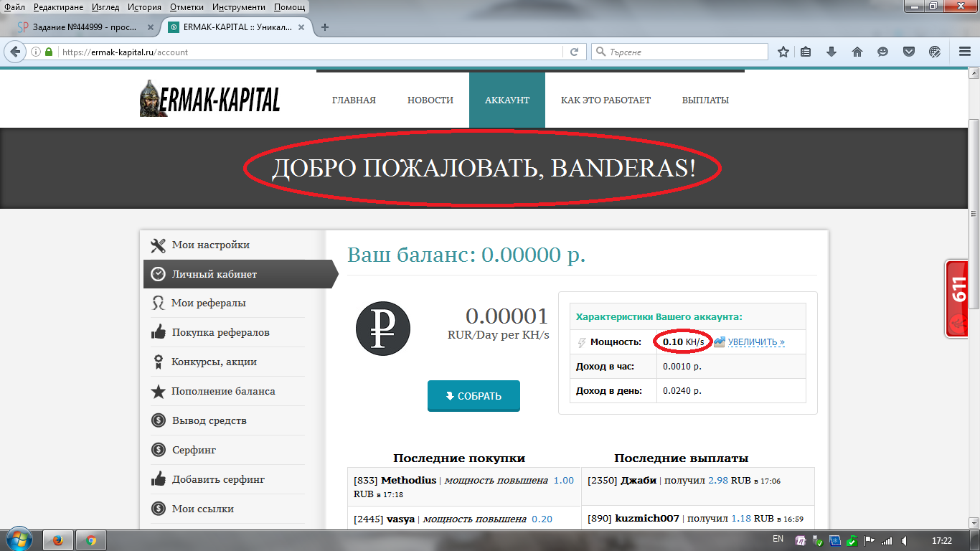Open the История menu in menu bar
980x551 pixels.
(144, 7)
